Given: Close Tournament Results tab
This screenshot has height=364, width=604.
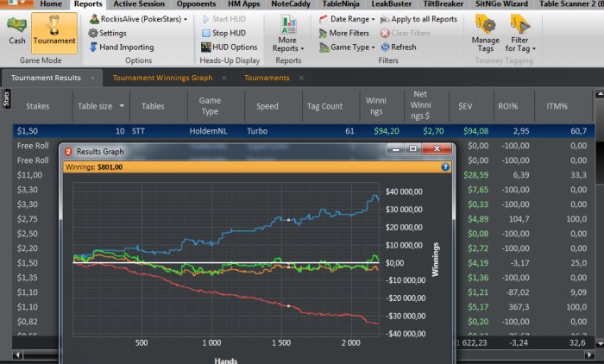Looking at the screenshot, I should click(92, 78).
